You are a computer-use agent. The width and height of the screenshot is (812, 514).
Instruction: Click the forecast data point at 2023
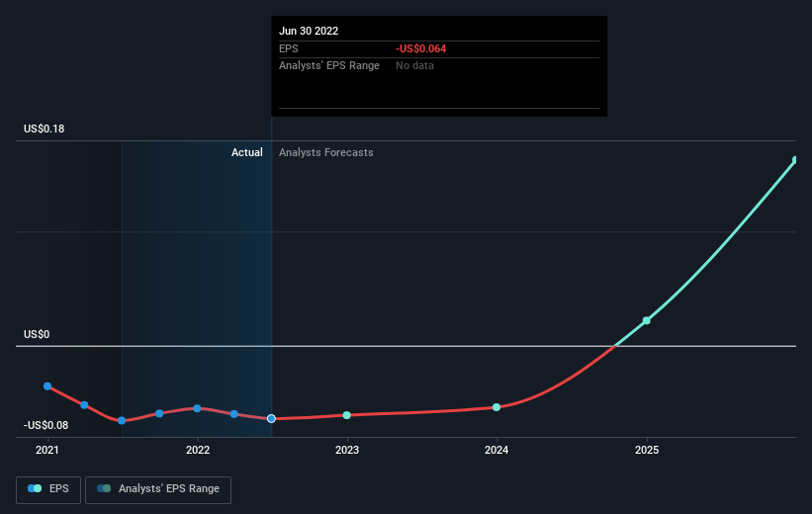pos(347,415)
